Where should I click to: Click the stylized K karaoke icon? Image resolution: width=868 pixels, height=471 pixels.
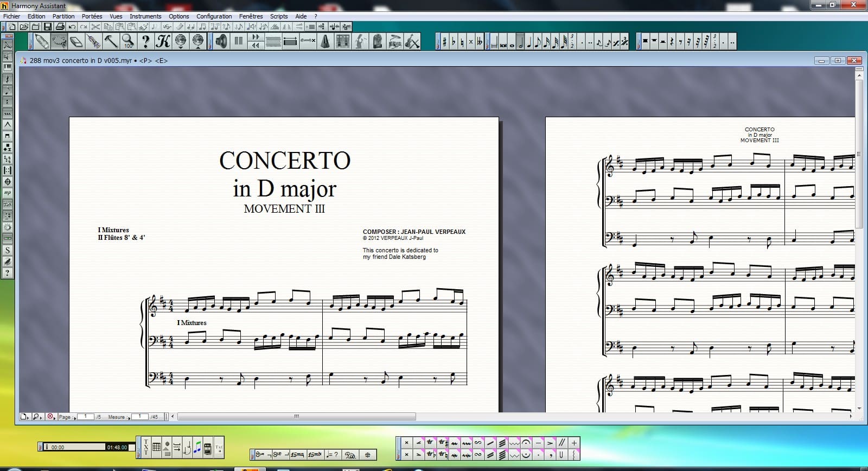(163, 41)
